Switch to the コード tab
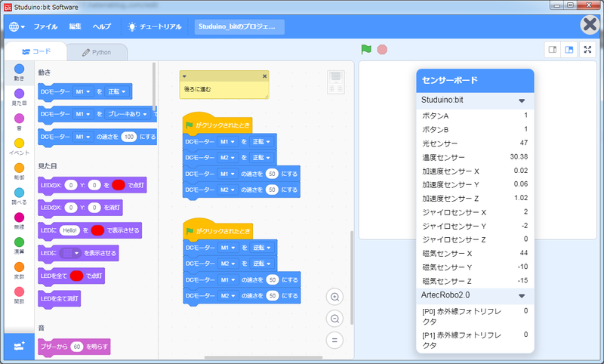 click(36, 51)
